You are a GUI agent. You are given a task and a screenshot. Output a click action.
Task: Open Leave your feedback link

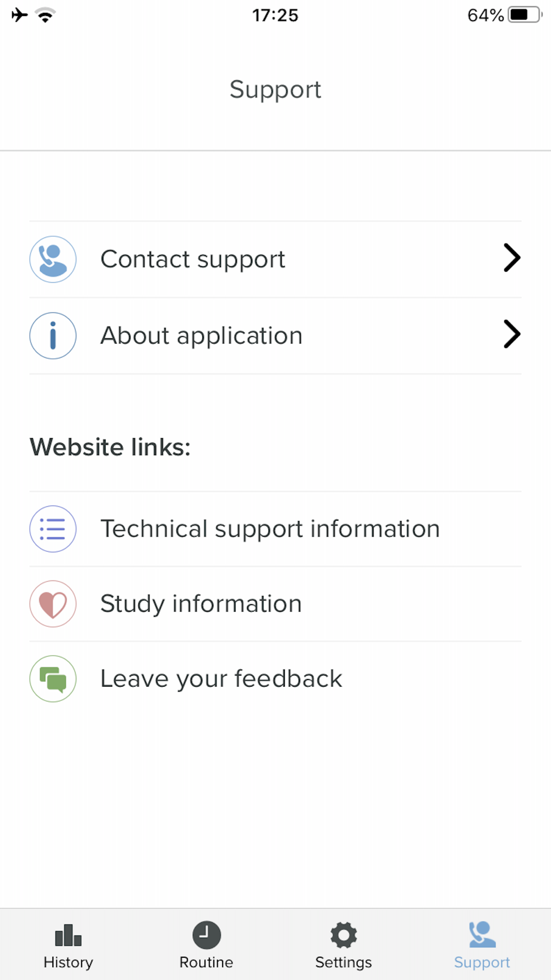(x=275, y=679)
